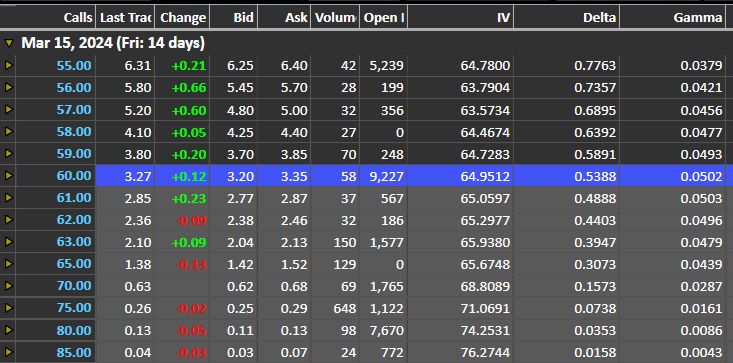Expand the 65.00 strike row arrow

point(8,263)
